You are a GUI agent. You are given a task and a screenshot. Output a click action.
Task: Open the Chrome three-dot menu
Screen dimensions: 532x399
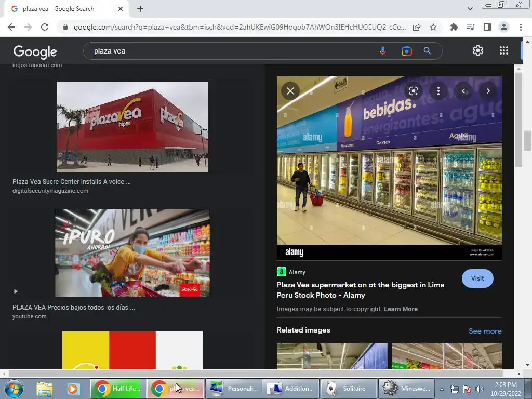(x=521, y=27)
